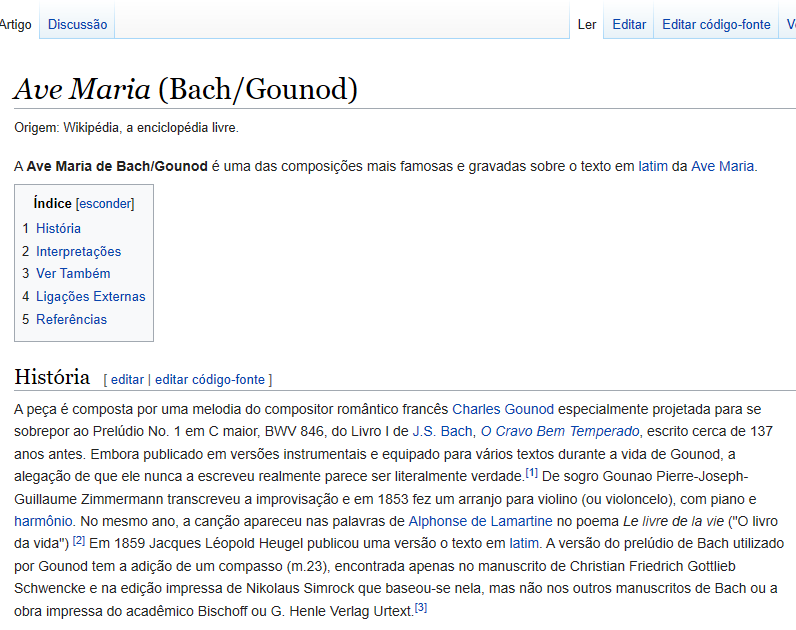
Task: Jump to Referências from the index
Action: [x=71, y=319]
